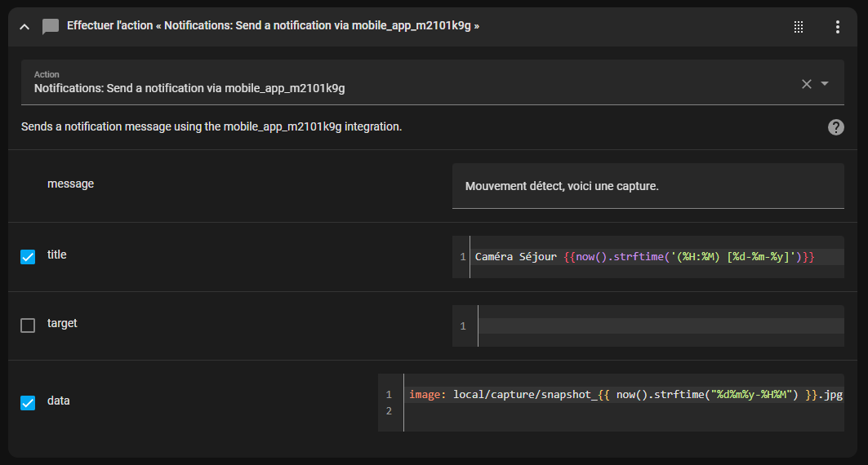
Task: Click the header title 'Effectuer l'action'
Action: coord(273,26)
